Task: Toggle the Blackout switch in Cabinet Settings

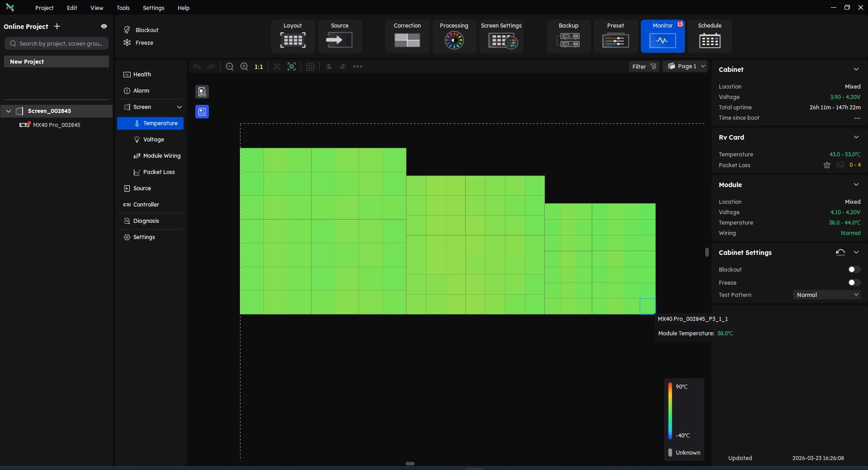Action: (x=854, y=270)
